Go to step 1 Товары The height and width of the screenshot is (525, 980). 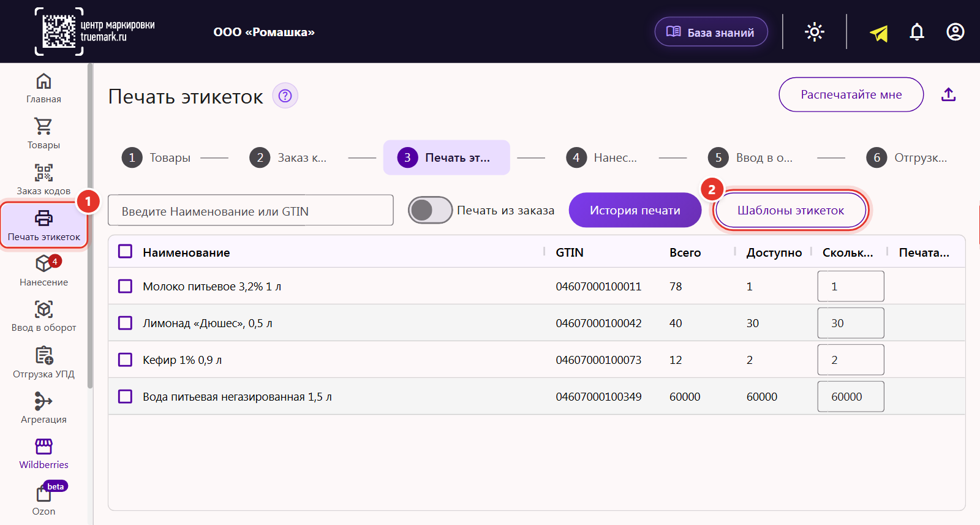(x=156, y=157)
